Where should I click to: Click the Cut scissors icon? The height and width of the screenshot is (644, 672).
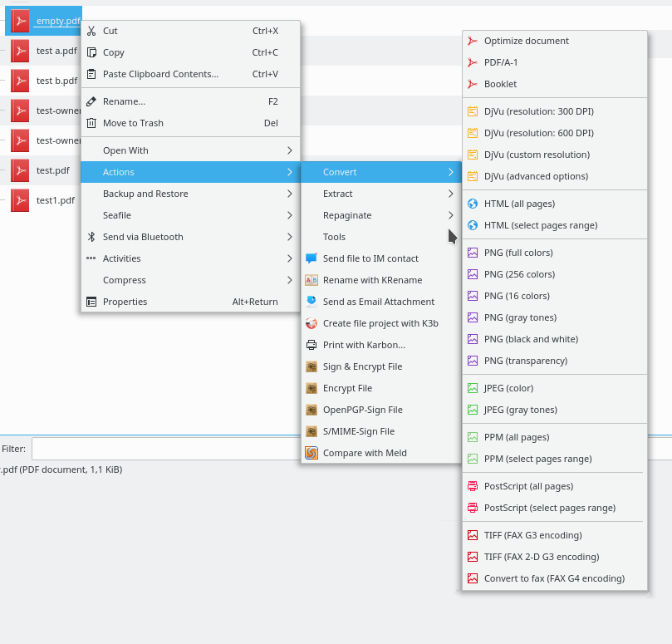pyautogui.click(x=91, y=31)
